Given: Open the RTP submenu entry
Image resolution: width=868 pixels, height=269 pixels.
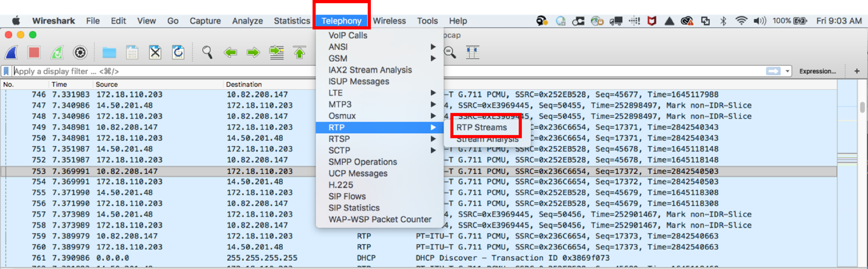Looking at the screenshot, I should point(380,127).
